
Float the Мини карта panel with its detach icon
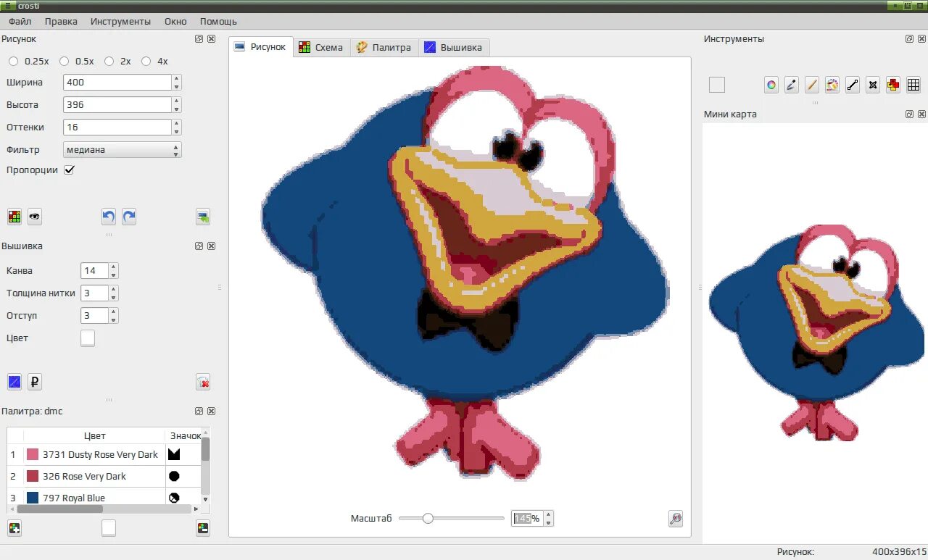909,114
